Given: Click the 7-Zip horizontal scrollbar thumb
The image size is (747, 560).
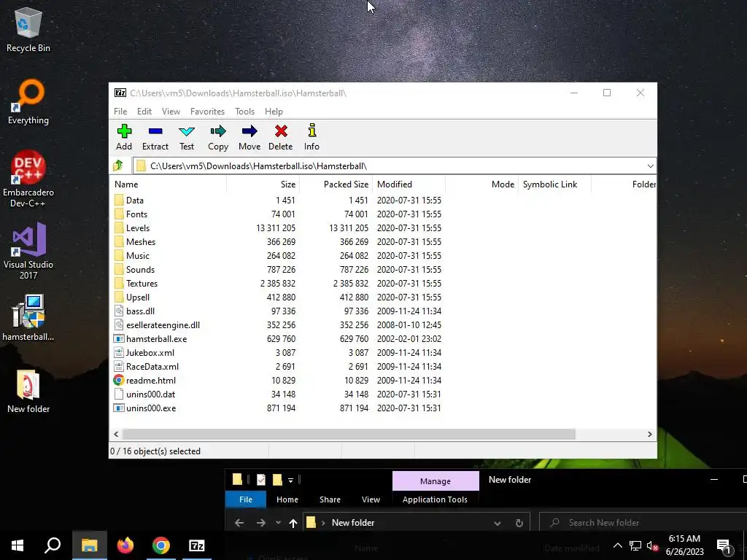Looking at the screenshot, I should tap(349, 435).
